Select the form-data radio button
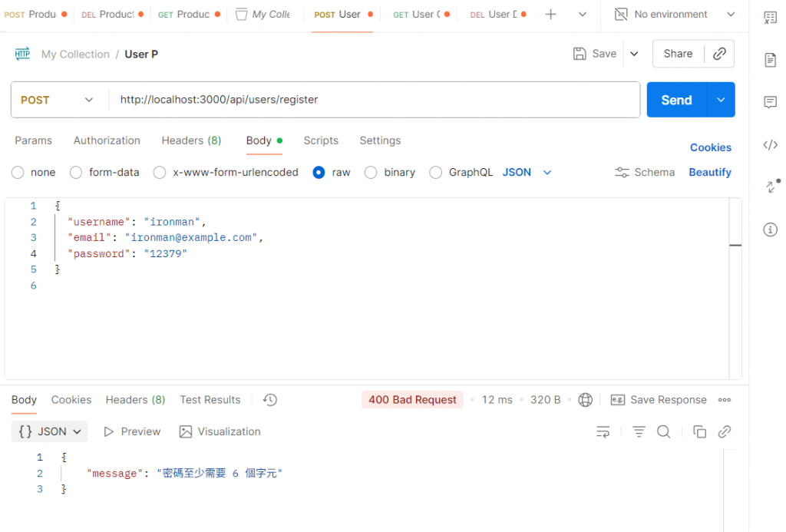 pyautogui.click(x=76, y=173)
